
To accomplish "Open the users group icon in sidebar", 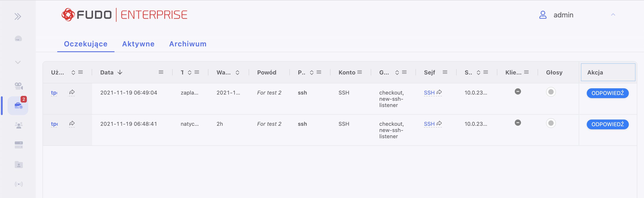I will point(19,125).
